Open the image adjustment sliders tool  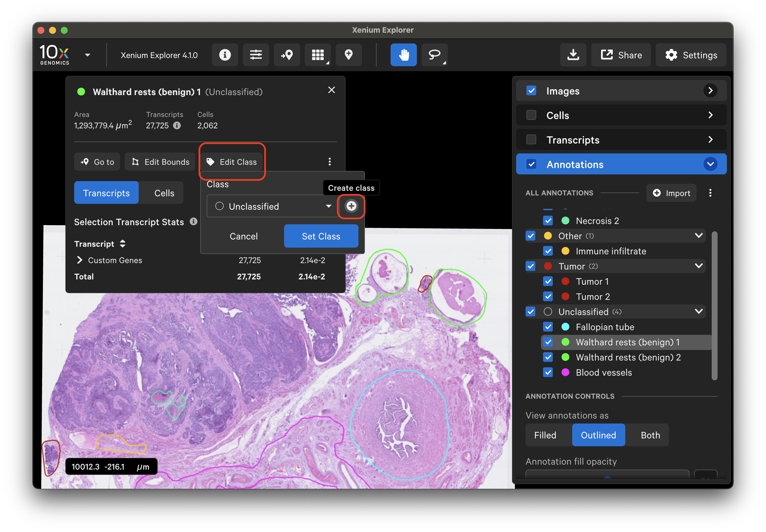pos(256,55)
